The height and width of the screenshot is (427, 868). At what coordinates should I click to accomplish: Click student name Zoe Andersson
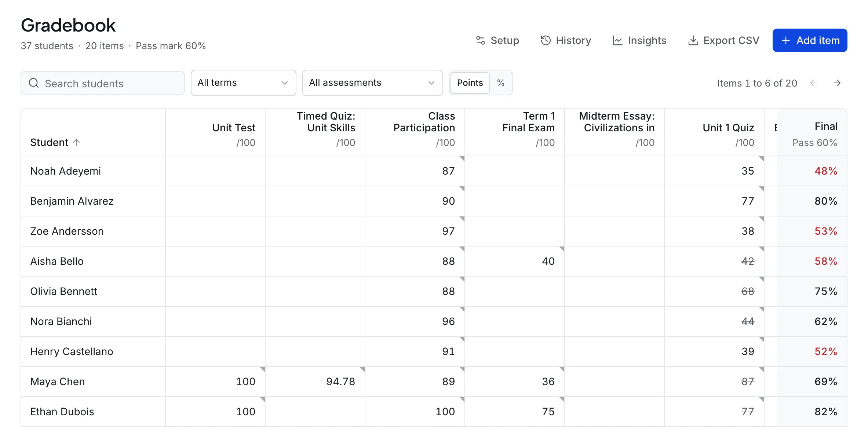pyautogui.click(x=67, y=231)
